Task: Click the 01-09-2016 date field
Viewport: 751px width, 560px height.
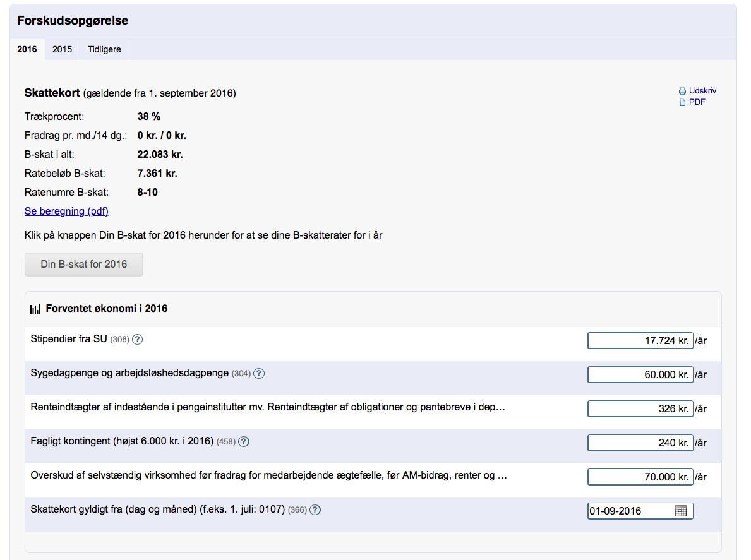Action: coord(630,511)
